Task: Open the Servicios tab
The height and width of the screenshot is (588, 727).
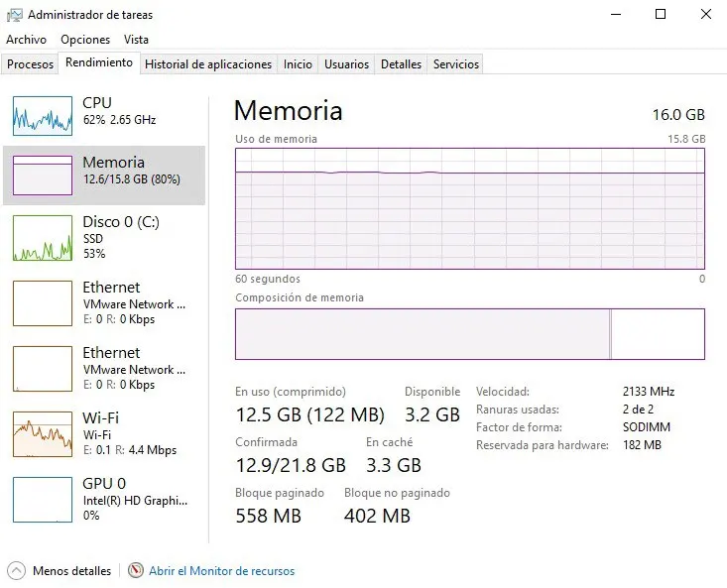Action: (x=456, y=64)
